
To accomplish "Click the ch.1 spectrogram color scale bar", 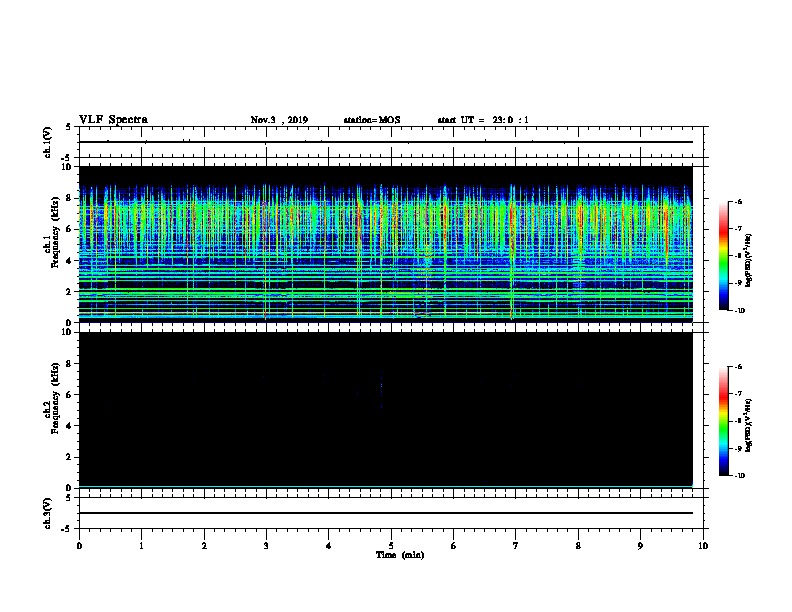I will pos(724,256).
